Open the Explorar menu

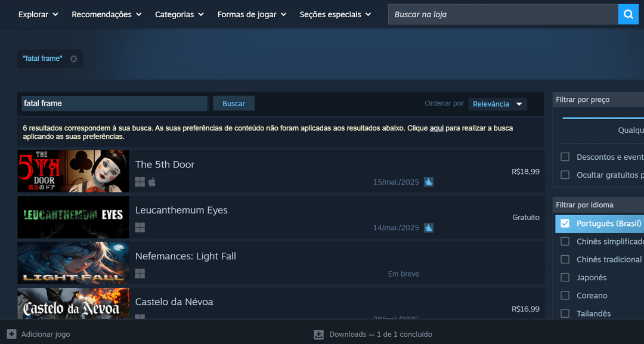(38, 14)
